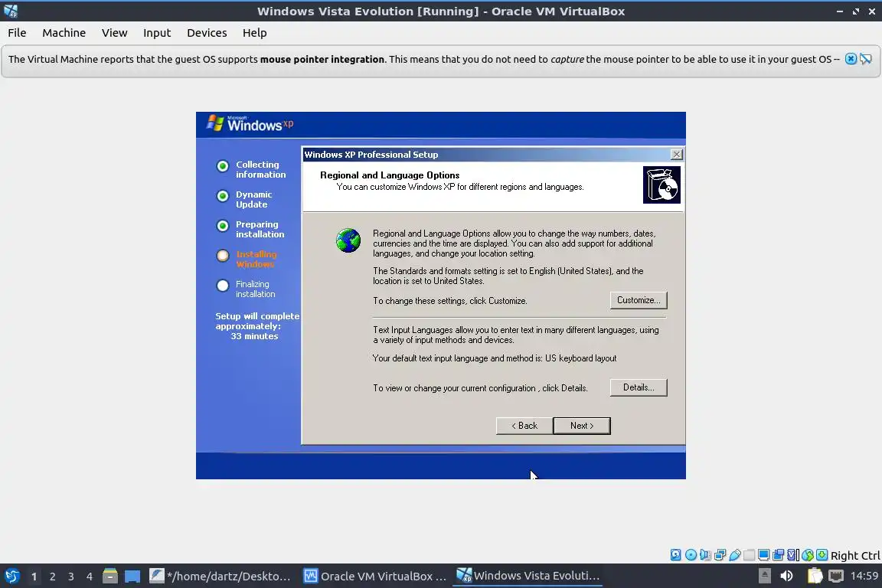Click the Windows XP logo
This screenshot has height=588, width=882.
[x=250, y=124]
